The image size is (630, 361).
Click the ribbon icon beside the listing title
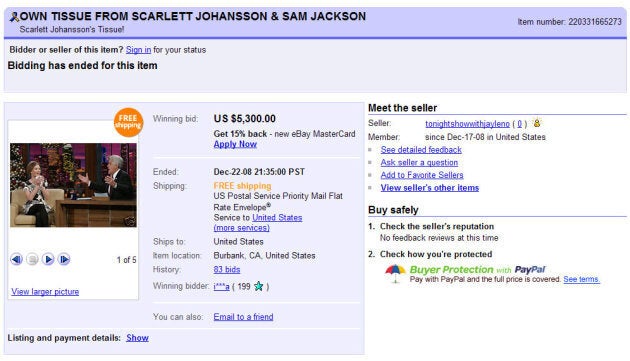tap(14, 17)
